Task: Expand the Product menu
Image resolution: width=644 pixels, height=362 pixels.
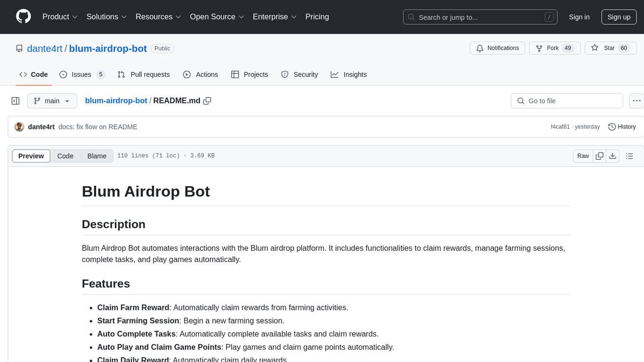Action: (60, 17)
